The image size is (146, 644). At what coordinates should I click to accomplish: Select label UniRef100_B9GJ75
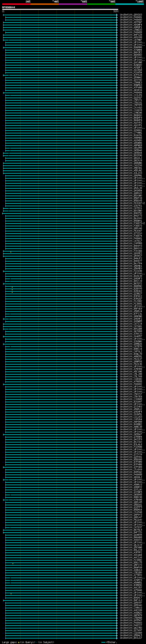coord(131,562)
